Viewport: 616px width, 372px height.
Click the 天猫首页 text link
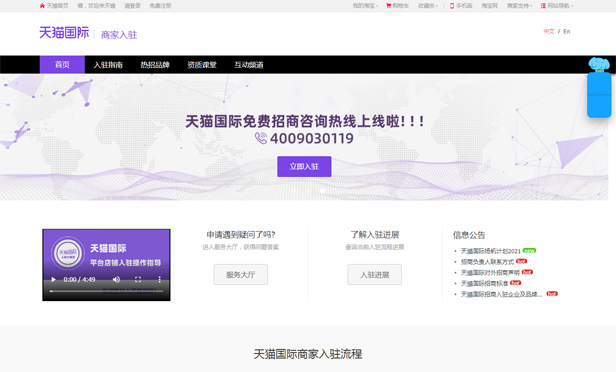tap(57, 6)
